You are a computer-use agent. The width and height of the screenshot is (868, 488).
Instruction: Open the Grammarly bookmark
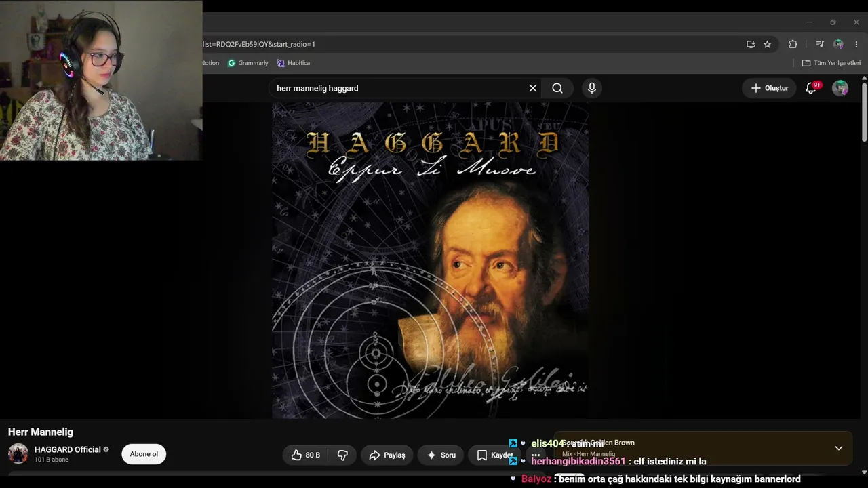click(248, 63)
